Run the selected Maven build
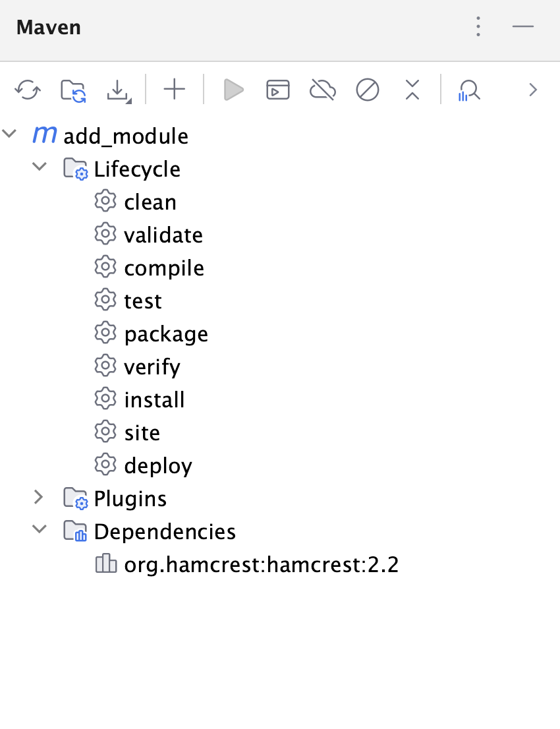 pyautogui.click(x=233, y=90)
